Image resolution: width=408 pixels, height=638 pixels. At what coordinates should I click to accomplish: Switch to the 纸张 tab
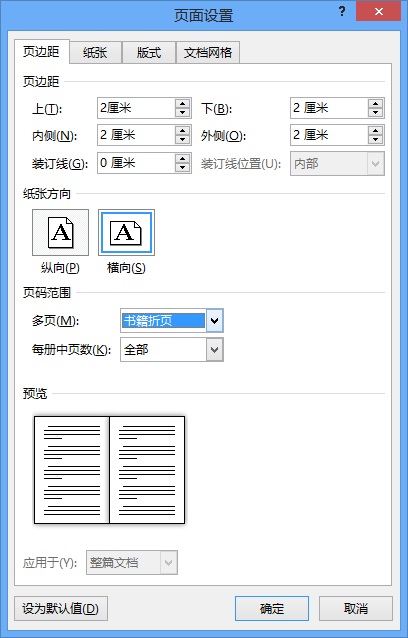click(x=95, y=52)
